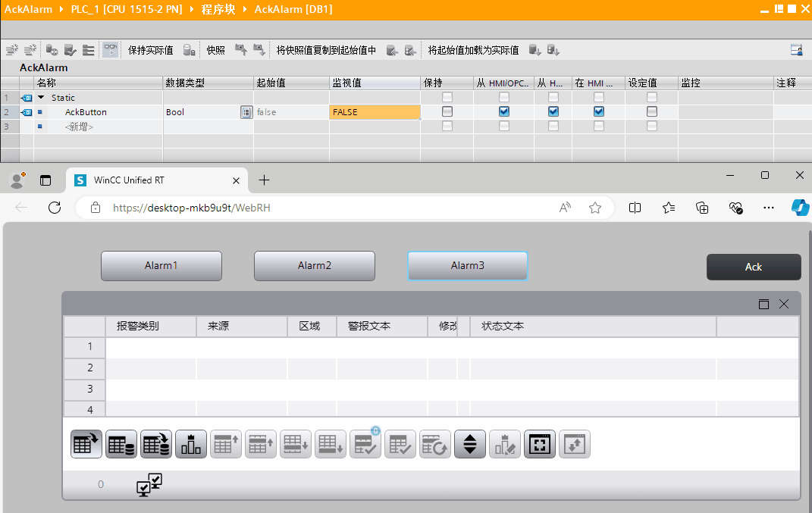
Task: Show the logged alarms update view icon
Action: (x=156, y=444)
